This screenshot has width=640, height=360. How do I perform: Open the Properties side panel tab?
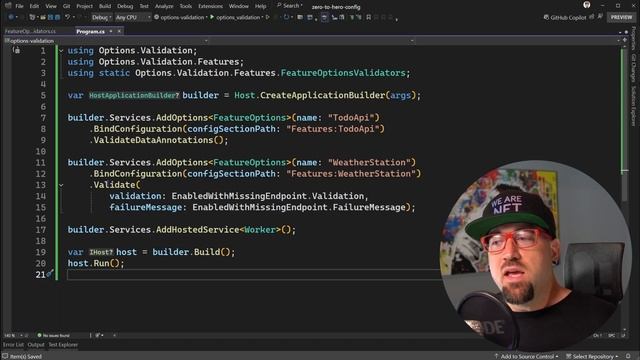[x=634, y=38]
